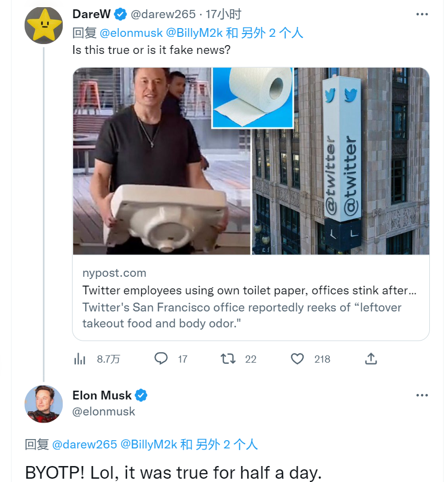This screenshot has width=448, height=482.
Task: Open DareW's star profile avatar
Action: coord(44,25)
